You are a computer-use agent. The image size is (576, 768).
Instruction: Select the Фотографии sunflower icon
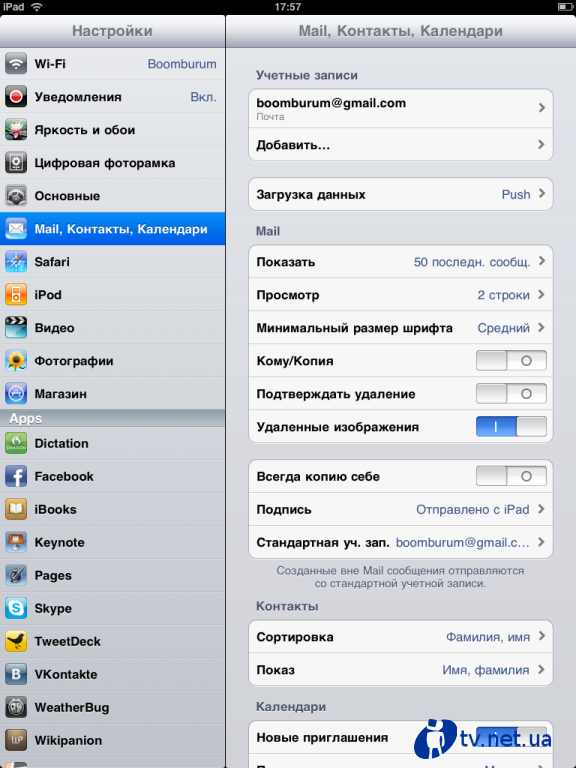tap(16, 361)
